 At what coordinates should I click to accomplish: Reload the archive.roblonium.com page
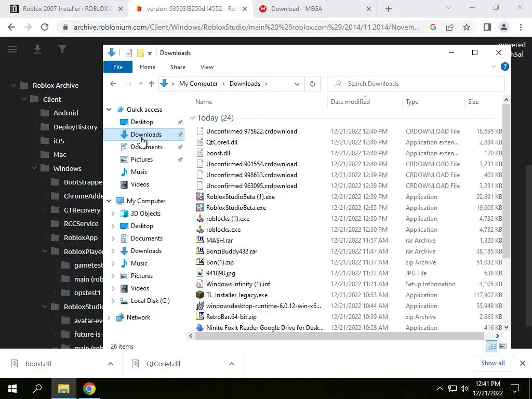click(45, 27)
